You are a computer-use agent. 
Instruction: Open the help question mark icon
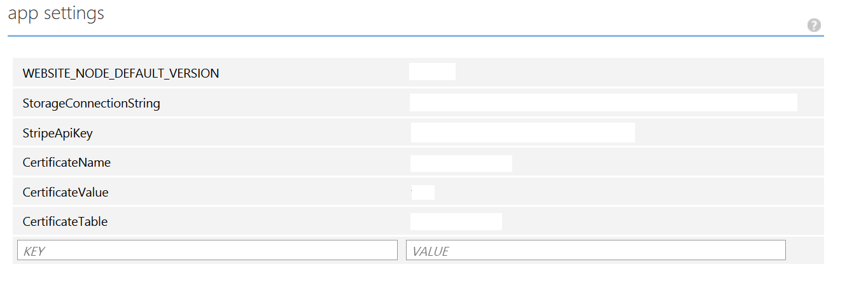point(814,25)
